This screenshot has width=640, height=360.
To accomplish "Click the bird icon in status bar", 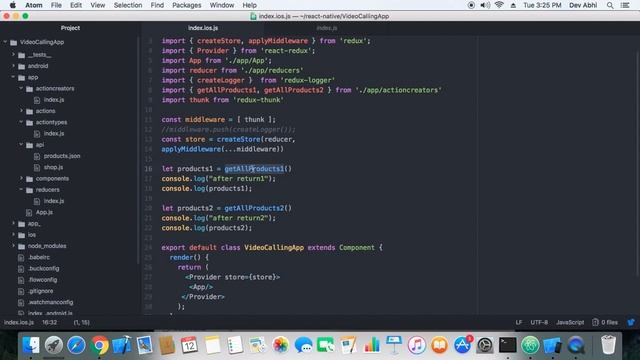I will pyautogui.click(x=631, y=322).
